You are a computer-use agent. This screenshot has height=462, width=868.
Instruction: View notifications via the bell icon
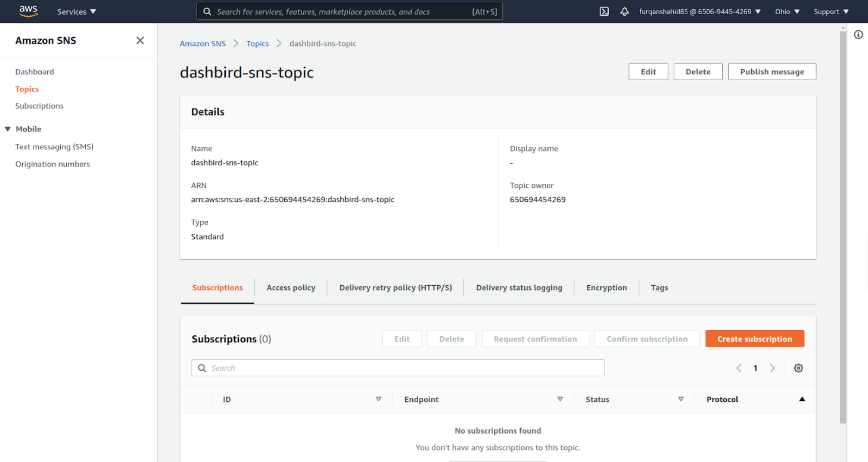[x=625, y=11]
